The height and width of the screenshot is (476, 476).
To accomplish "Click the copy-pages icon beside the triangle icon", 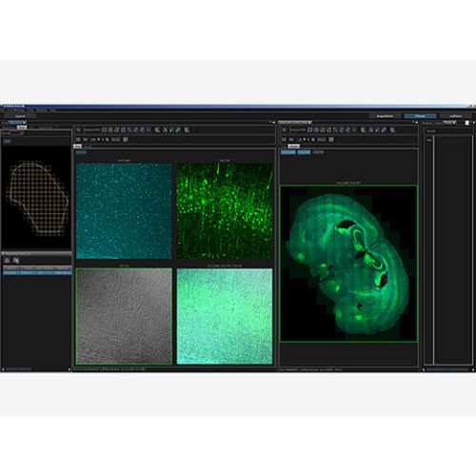I will [x=16, y=261].
